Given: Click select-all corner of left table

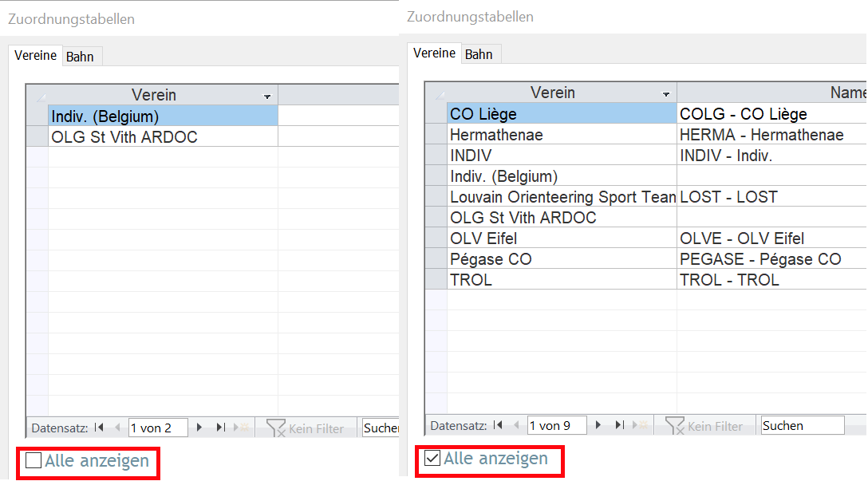Looking at the screenshot, I should click(x=37, y=95).
